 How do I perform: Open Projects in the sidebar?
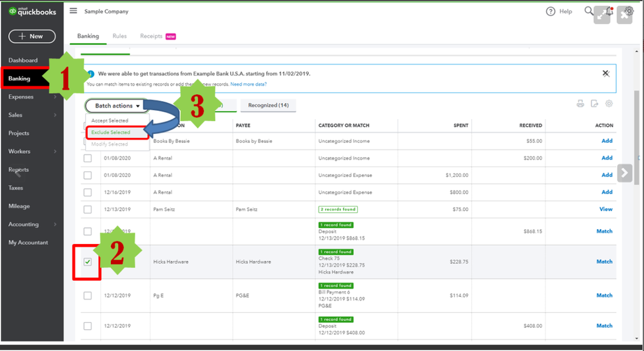(x=19, y=133)
